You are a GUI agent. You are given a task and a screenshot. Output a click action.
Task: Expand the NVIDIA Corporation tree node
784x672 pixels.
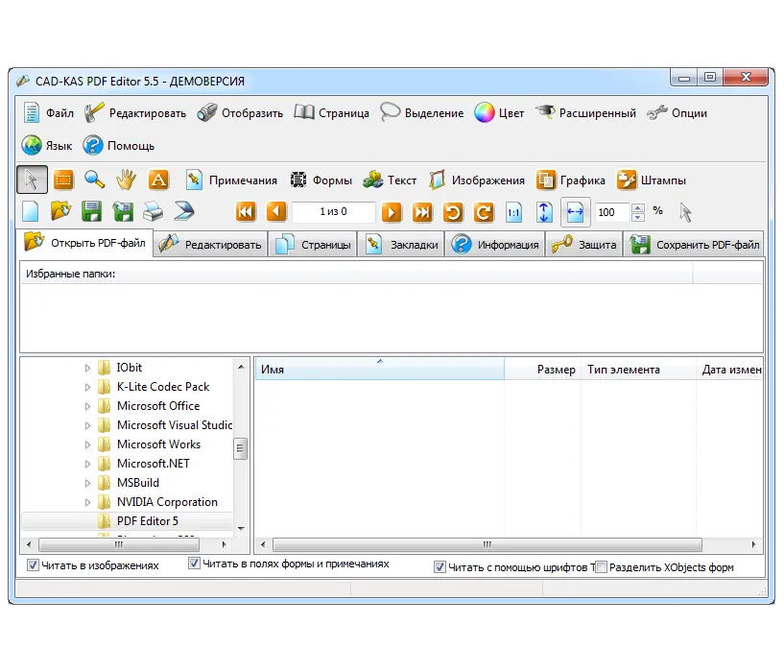[x=87, y=502]
